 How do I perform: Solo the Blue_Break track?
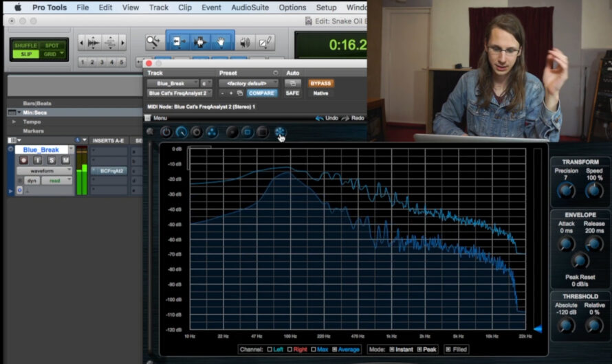(51, 160)
